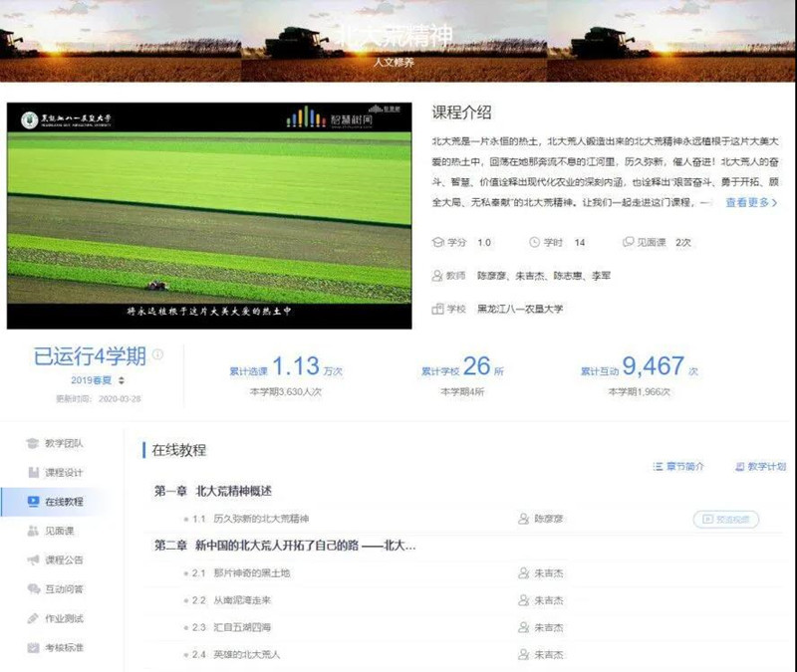Click the 课程设计 sidebar icon
The height and width of the screenshot is (672, 797).
point(33,472)
